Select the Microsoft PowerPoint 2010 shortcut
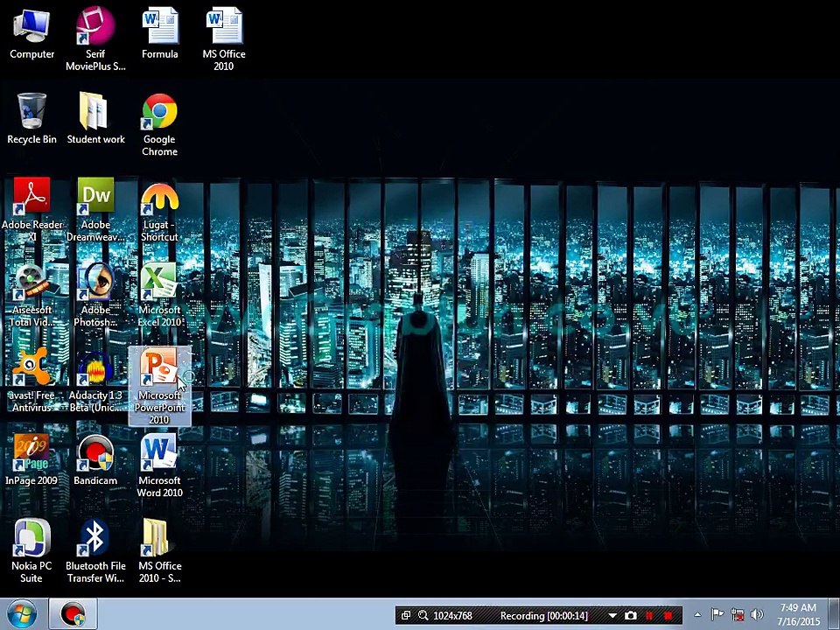The image size is (840, 630). [x=159, y=386]
